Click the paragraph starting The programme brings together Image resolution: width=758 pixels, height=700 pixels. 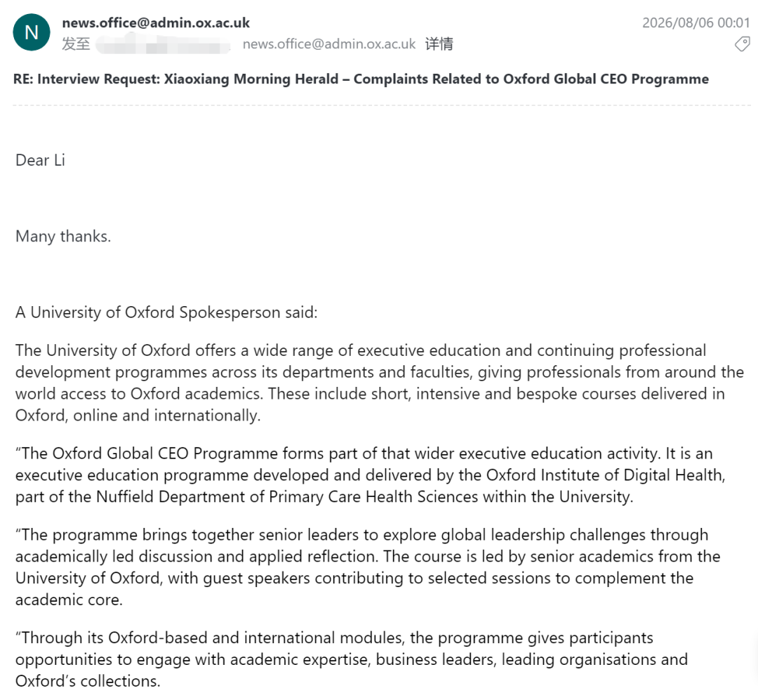point(368,567)
